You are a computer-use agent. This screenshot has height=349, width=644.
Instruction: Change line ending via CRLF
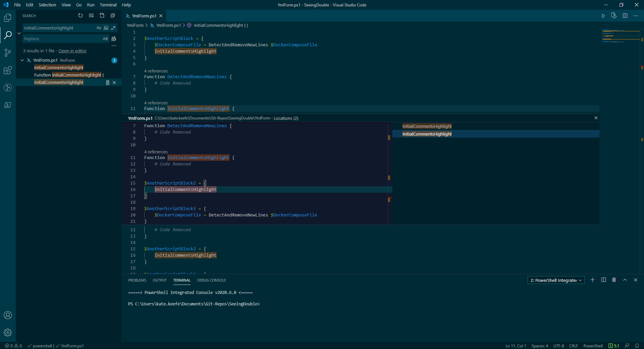coord(574,346)
